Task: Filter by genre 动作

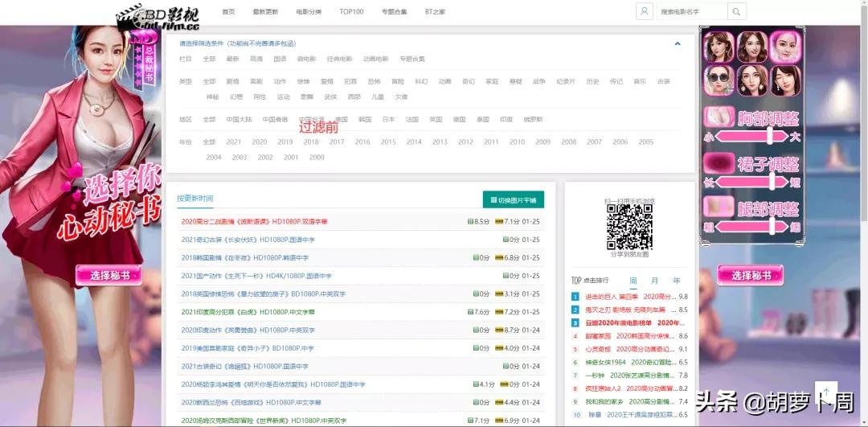Action: [280, 81]
